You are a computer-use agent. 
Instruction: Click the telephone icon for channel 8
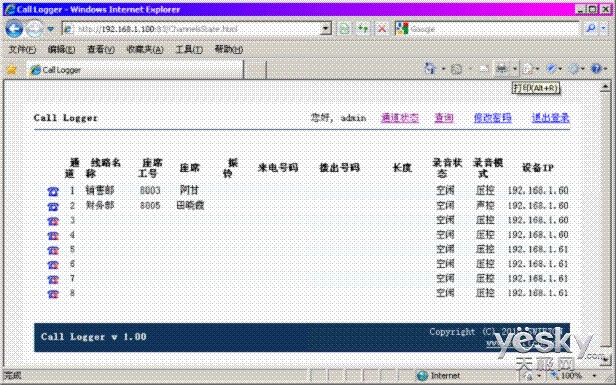click(x=53, y=294)
